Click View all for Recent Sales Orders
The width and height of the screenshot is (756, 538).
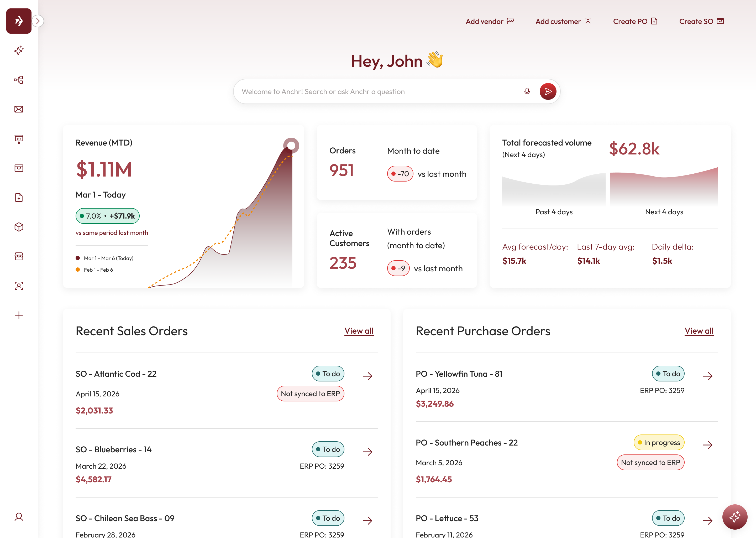(x=359, y=331)
